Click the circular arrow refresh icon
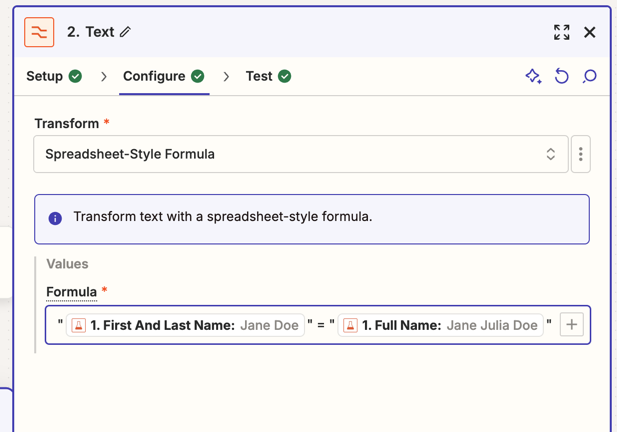 click(562, 76)
